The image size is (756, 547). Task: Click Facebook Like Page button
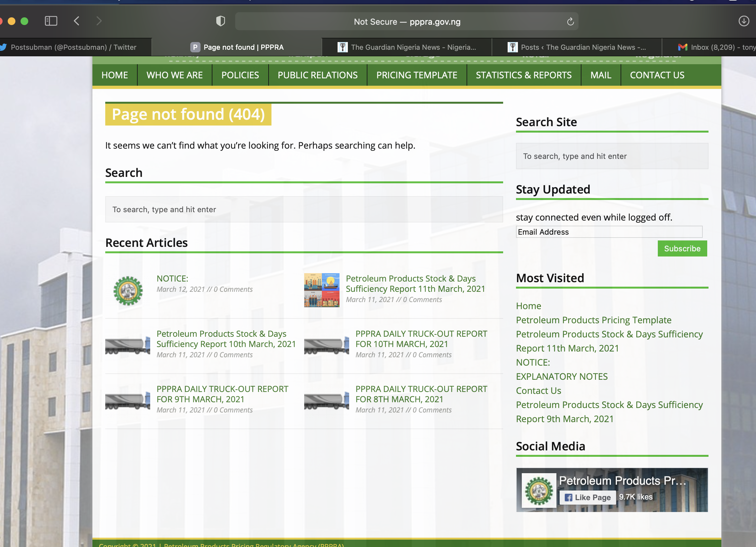[588, 497]
